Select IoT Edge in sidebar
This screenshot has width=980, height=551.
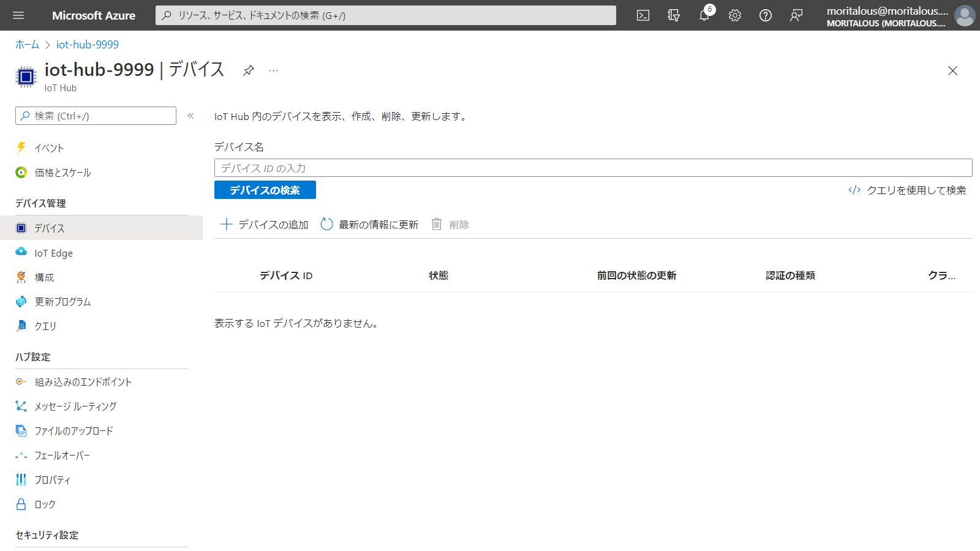pyautogui.click(x=53, y=253)
